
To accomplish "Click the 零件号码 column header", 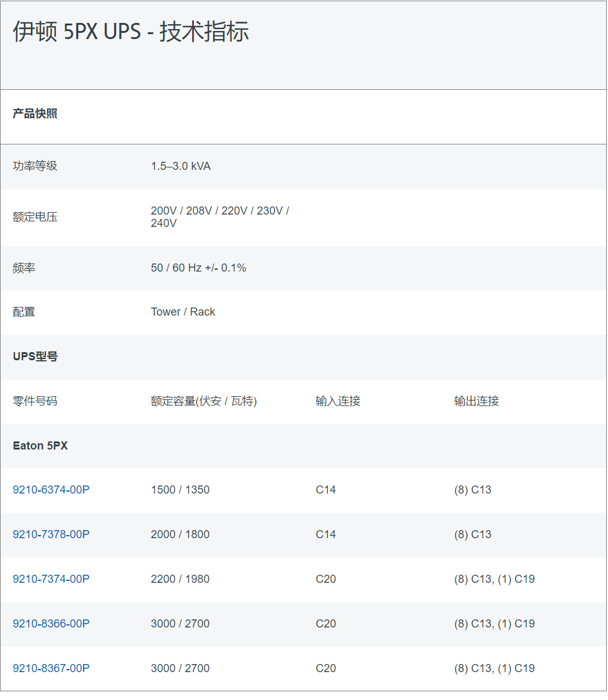I will point(35,401).
